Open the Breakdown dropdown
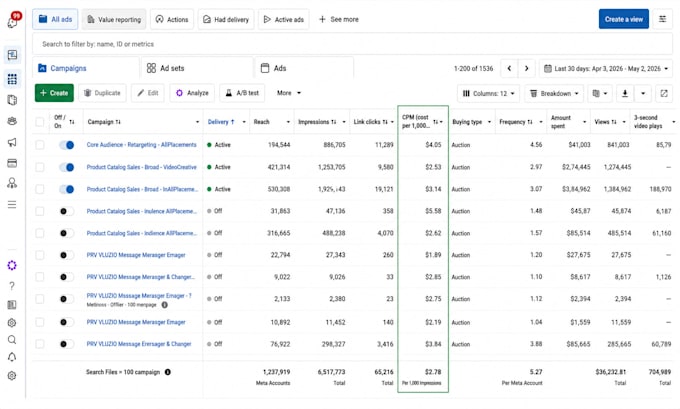The image size is (680, 409). point(554,93)
